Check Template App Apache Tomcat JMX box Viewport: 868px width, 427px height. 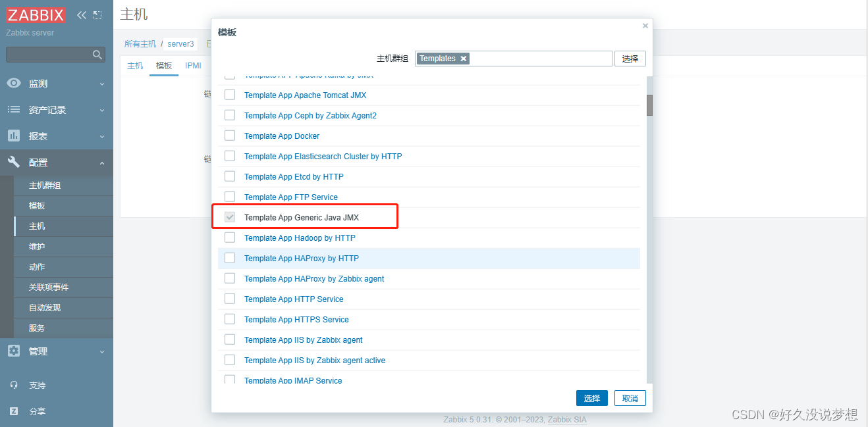point(230,95)
